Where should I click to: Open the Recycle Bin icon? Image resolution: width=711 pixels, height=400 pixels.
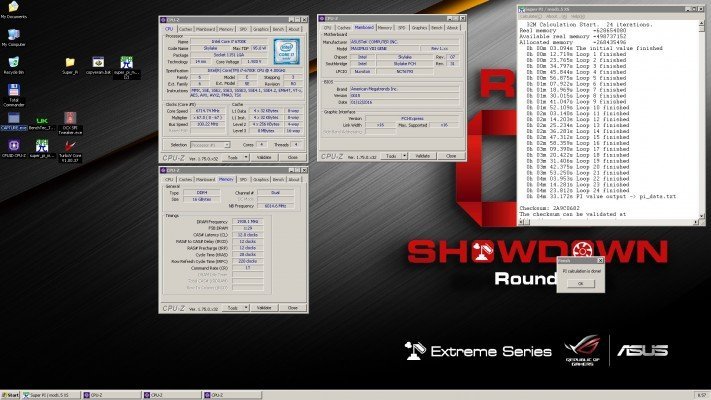tap(14, 65)
